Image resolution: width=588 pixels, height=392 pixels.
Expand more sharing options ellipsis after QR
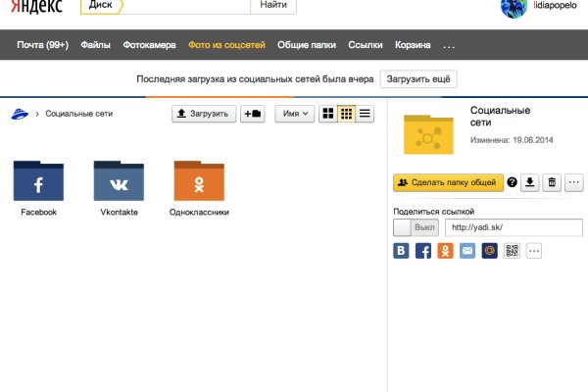[x=534, y=251]
